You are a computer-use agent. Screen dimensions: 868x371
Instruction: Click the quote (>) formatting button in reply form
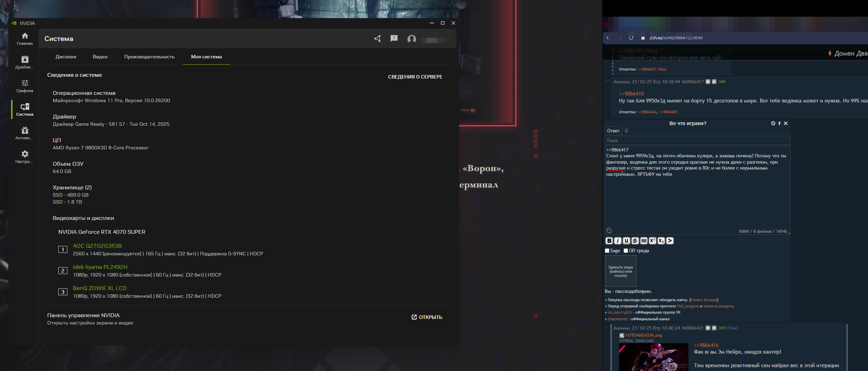click(x=670, y=241)
